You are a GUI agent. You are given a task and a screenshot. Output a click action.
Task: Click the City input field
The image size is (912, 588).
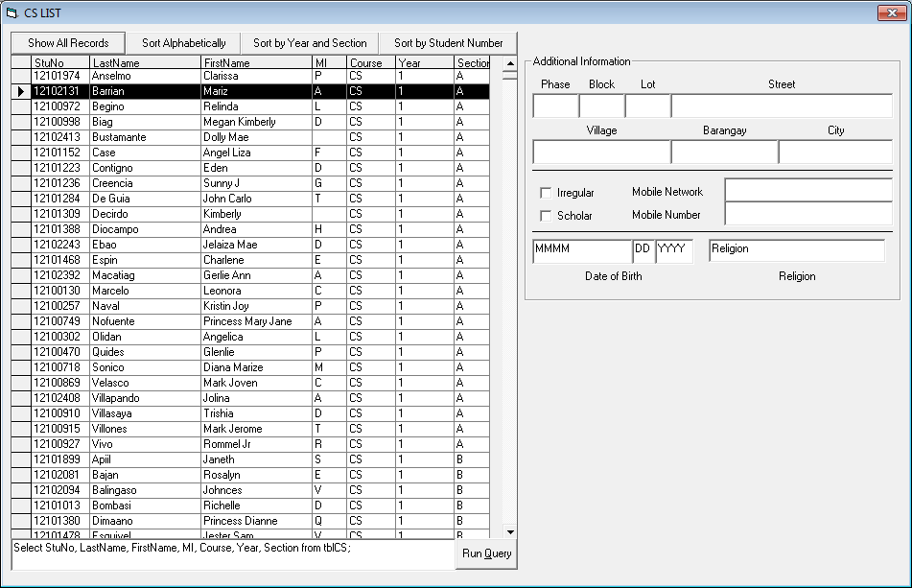coord(835,152)
